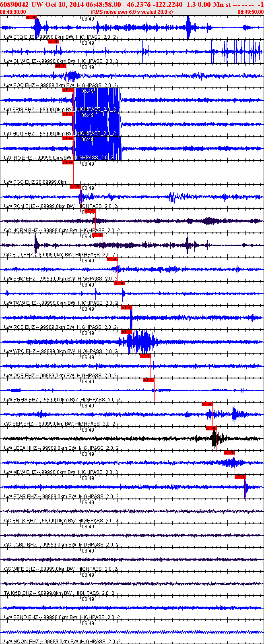
Task: Select station label 'CC STD BHZ'
Action: (x=19, y=255)
